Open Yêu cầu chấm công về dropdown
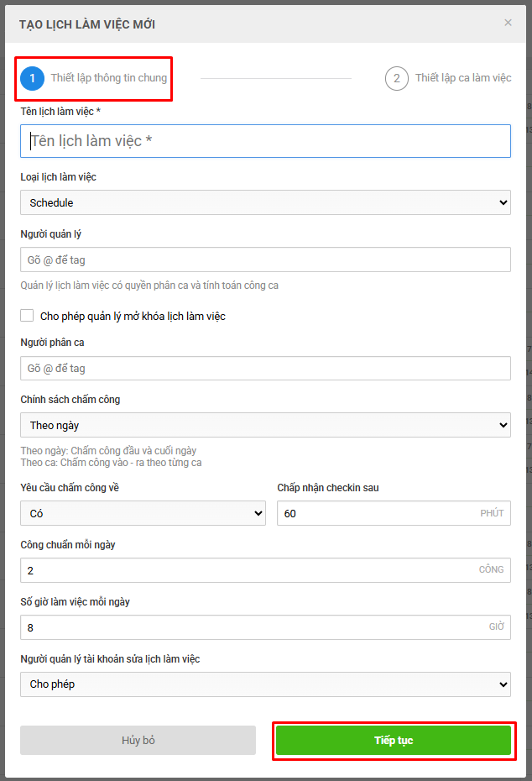 pyautogui.click(x=143, y=513)
